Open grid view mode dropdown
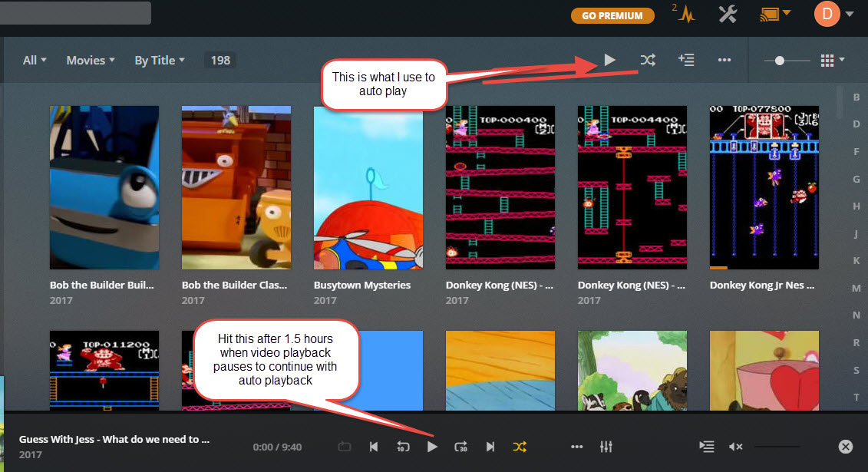Image resolution: width=868 pixels, height=472 pixels. click(832, 61)
